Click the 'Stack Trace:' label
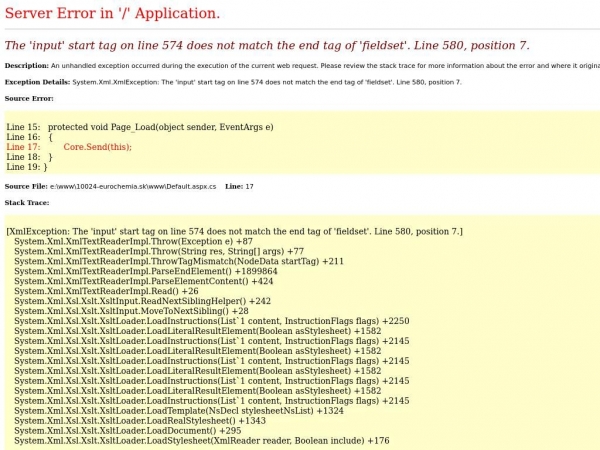This screenshot has height=450, width=600. [x=27, y=202]
